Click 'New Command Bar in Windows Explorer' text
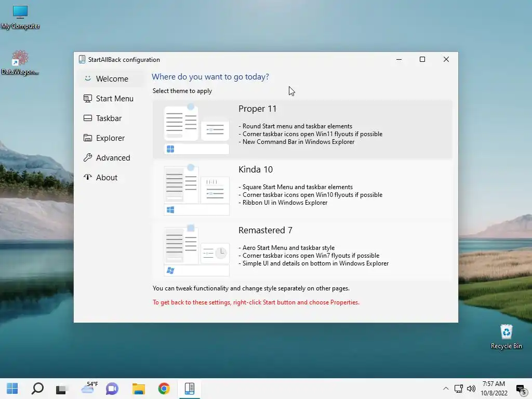This screenshot has height=399, width=532. click(299, 142)
